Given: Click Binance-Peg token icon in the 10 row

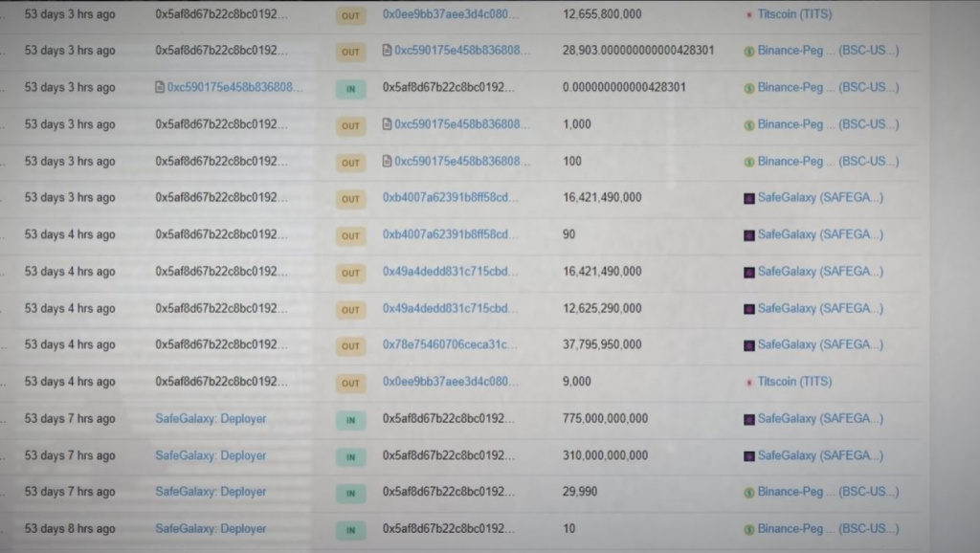Looking at the screenshot, I should click(x=748, y=529).
